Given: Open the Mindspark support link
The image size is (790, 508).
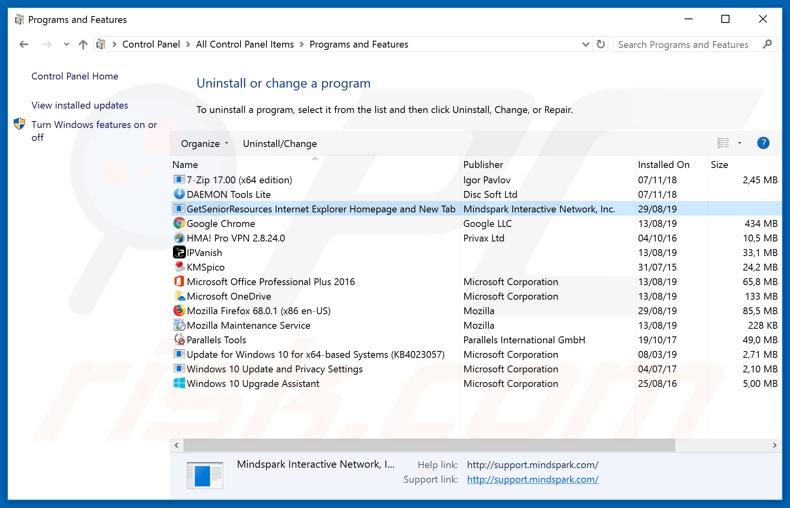Looking at the screenshot, I should 532,479.
